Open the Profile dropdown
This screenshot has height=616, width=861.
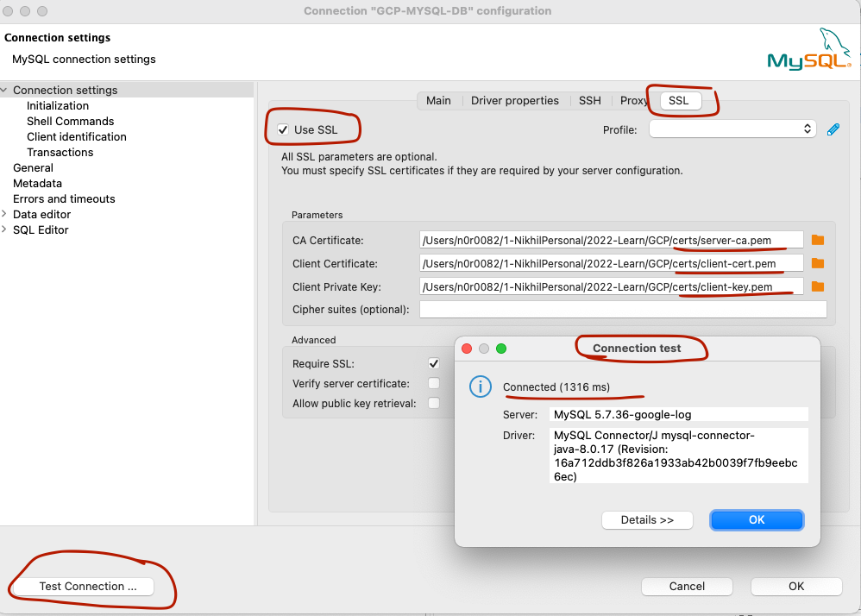click(x=732, y=129)
